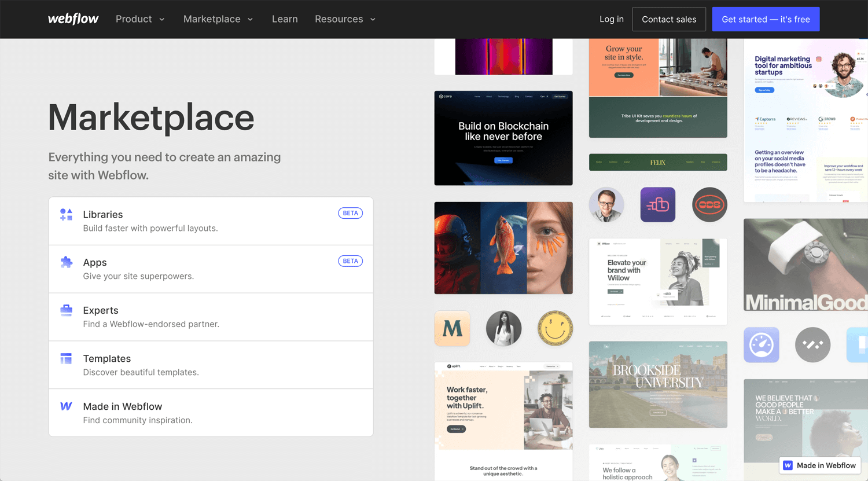Click Log in
This screenshot has width=868, height=481.
[612, 19]
